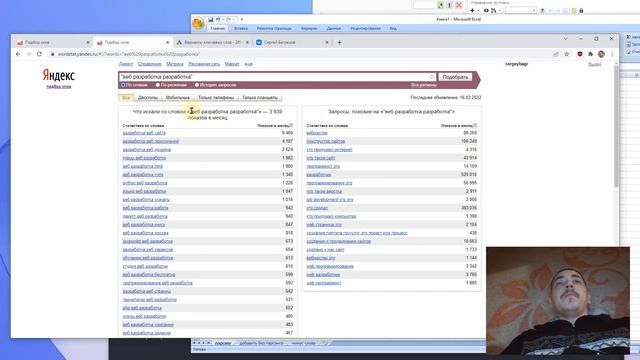
Task: Open the web программист query link
Action: pos(324,283)
